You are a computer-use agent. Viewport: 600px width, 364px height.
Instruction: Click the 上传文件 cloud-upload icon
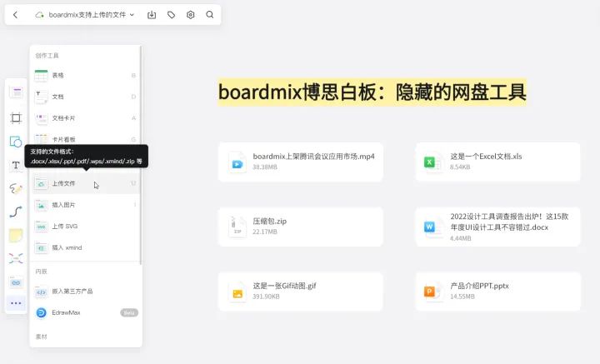pos(41,184)
